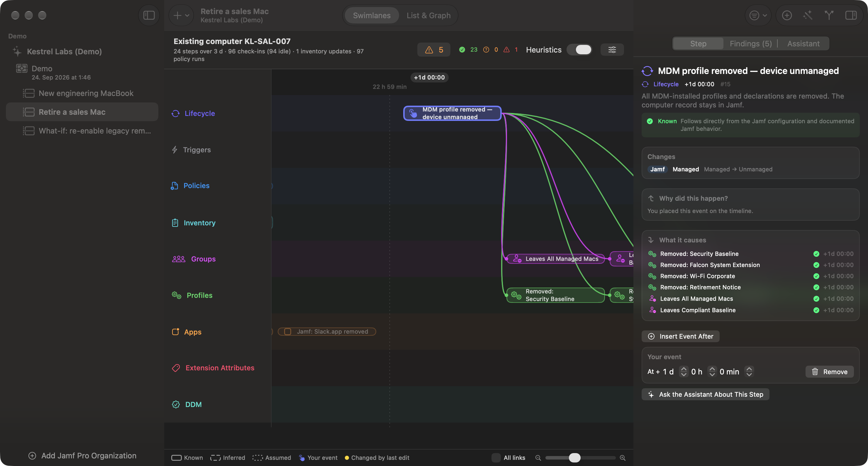
Task: Click Add Jamf Pro Organization
Action: pyautogui.click(x=82, y=455)
